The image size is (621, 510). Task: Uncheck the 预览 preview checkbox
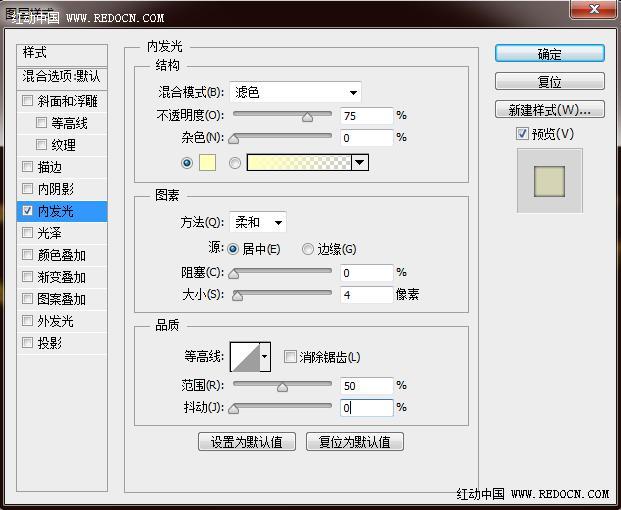pyautogui.click(x=522, y=133)
